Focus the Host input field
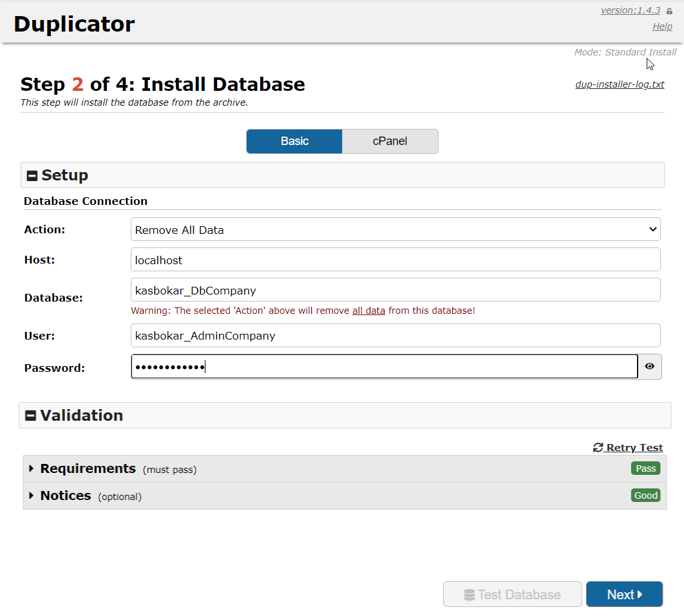Viewport: 684px width, 616px height. coord(395,260)
